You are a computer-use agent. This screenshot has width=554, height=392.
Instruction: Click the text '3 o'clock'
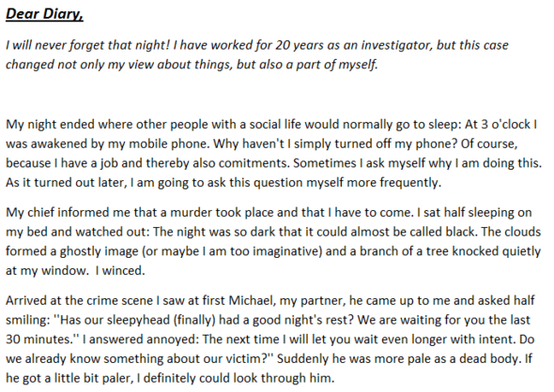pos(506,124)
